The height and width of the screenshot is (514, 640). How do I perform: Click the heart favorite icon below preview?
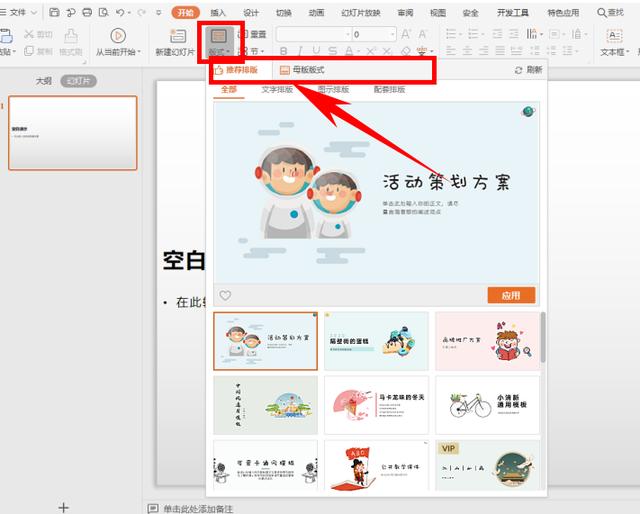[x=225, y=295]
